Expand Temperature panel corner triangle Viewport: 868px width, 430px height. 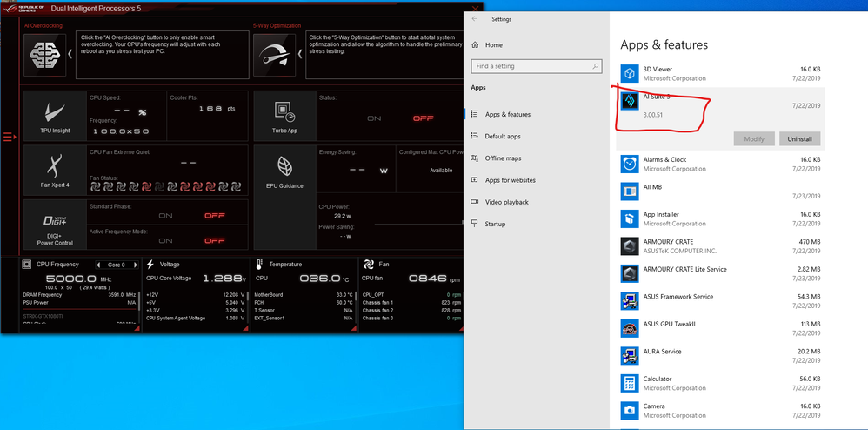click(355, 328)
